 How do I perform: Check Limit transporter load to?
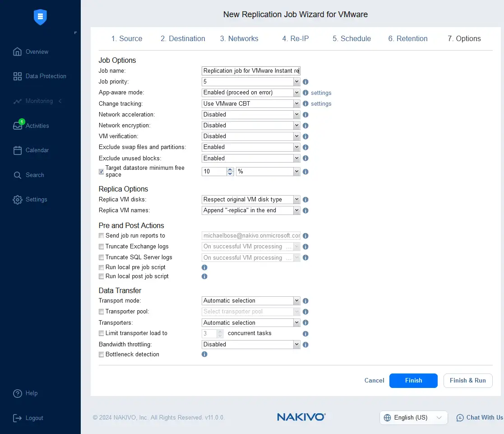click(101, 333)
